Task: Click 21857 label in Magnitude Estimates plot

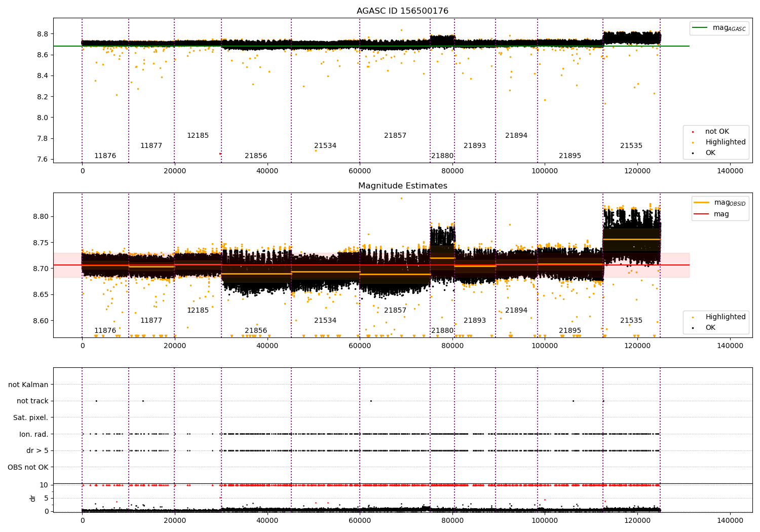Action: point(395,311)
